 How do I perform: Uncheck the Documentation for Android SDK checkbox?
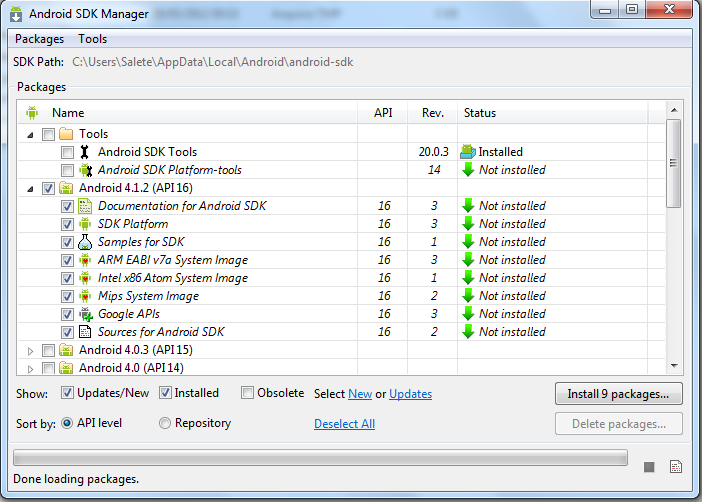(67, 206)
